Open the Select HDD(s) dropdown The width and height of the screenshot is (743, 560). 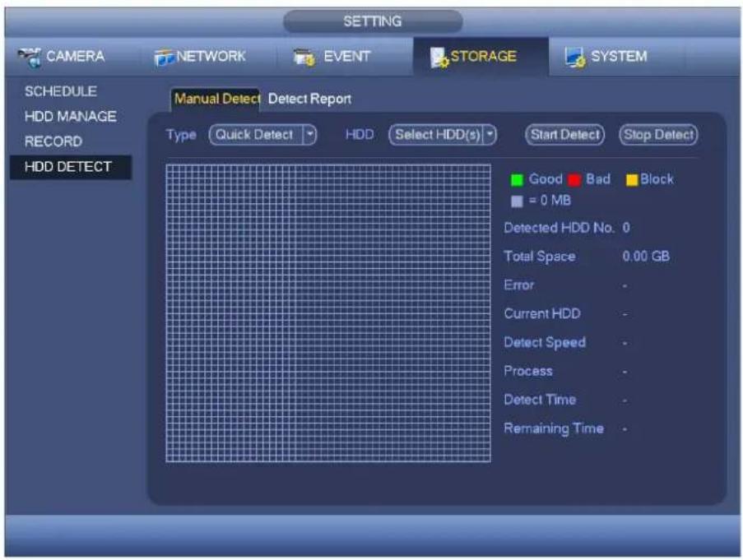click(x=443, y=135)
